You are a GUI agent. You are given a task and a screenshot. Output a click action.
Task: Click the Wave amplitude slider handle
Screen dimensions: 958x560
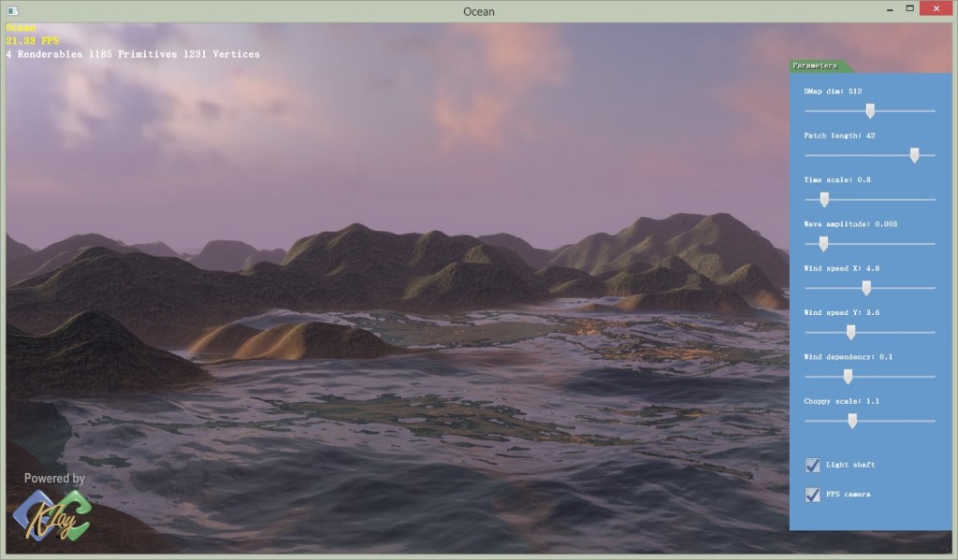pos(823,243)
